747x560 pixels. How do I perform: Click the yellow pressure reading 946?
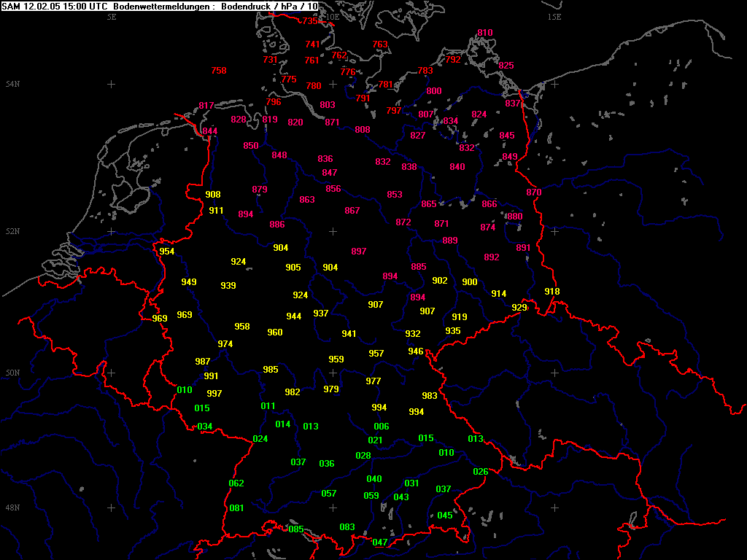tap(416, 351)
